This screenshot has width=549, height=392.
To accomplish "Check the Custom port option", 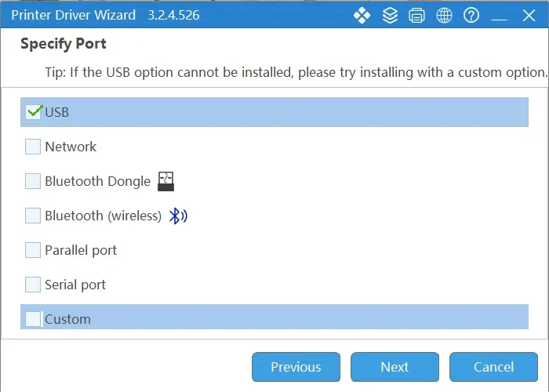I will point(33,319).
